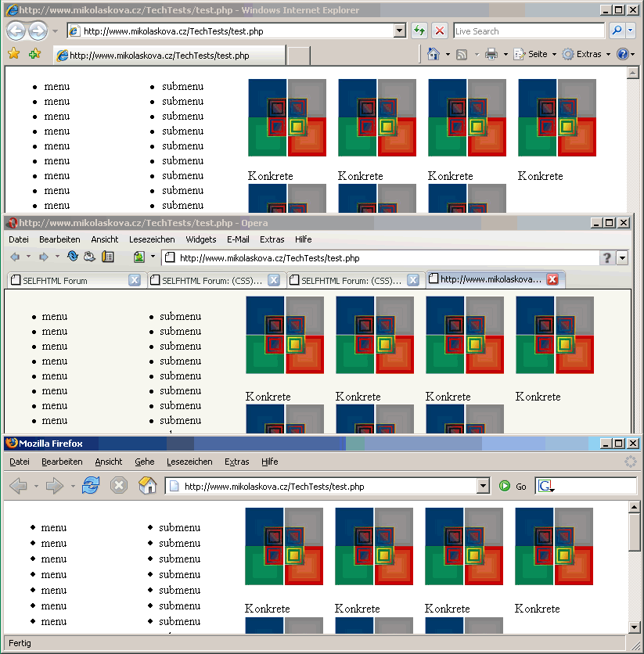The width and height of the screenshot is (644, 654).
Task: Click the IE RSS feeds icon
Action: 462,55
